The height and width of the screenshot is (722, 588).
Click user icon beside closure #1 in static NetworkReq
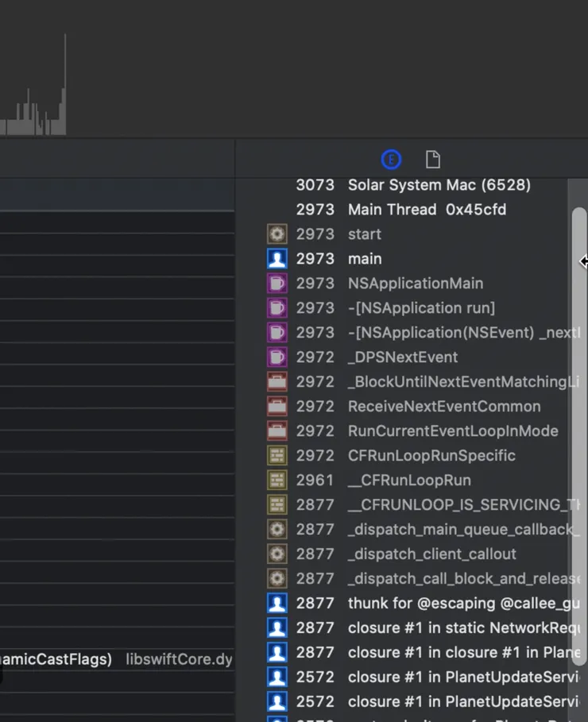pos(277,627)
